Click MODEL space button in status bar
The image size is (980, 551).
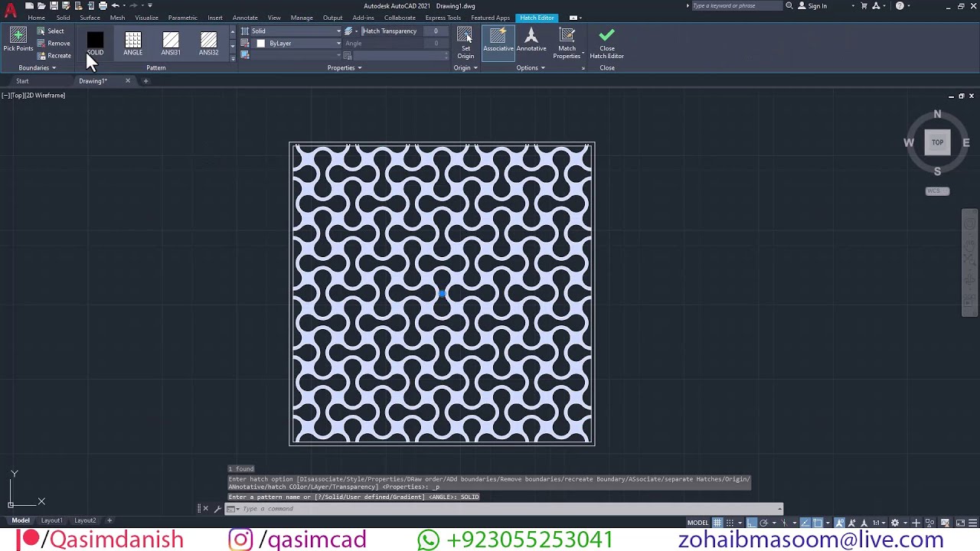pyautogui.click(x=697, y=523)
